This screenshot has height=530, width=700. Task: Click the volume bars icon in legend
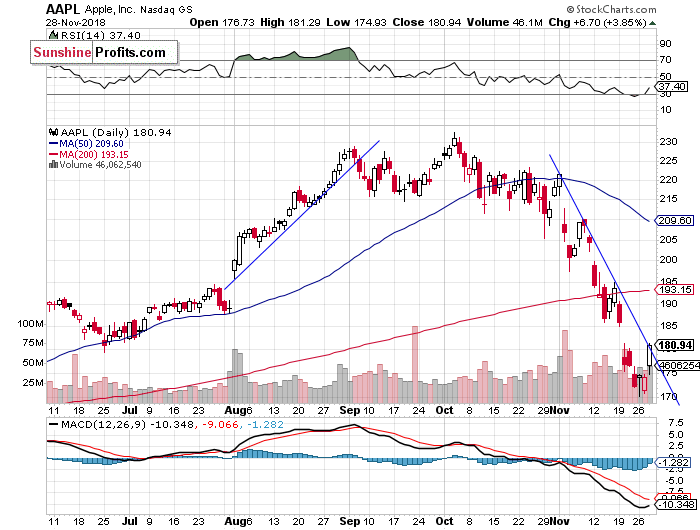point(54,164)
